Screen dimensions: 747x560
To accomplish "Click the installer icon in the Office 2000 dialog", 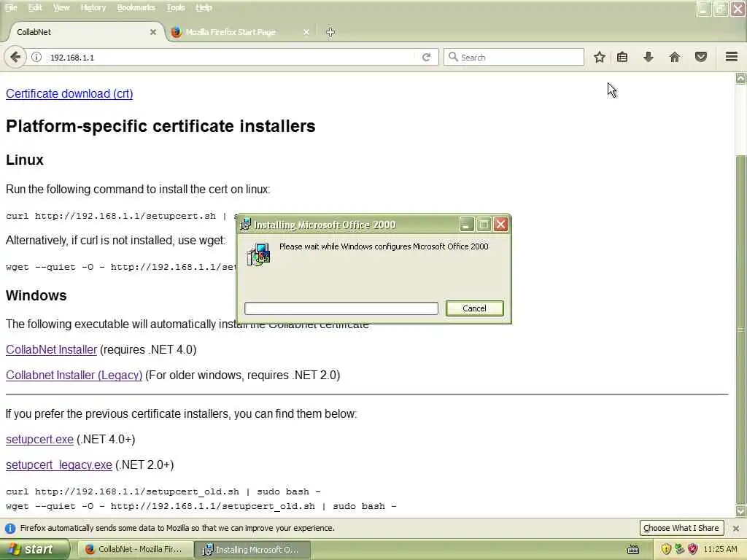I will [x=259, y=254].
